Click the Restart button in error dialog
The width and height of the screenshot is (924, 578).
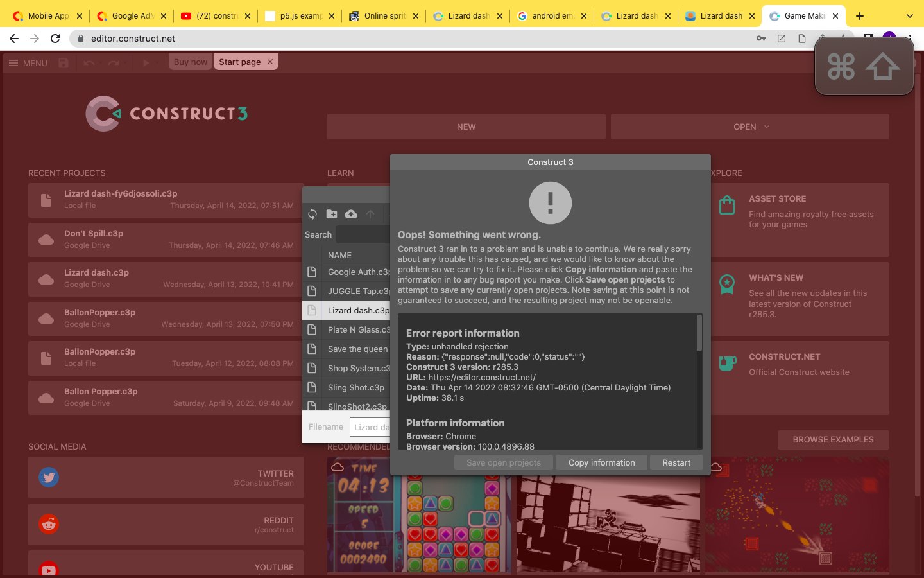click(676, 462)
